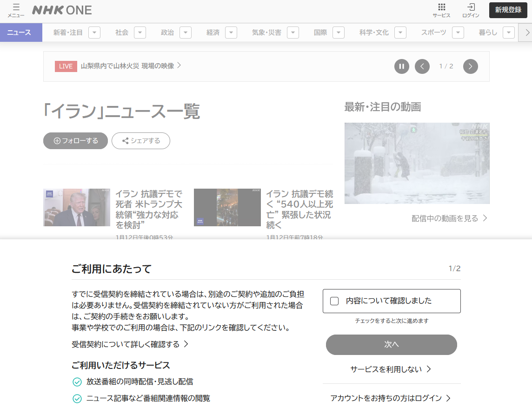Select the ニュース tab
This screenshot has height=414, width=532.
point(19,33)
